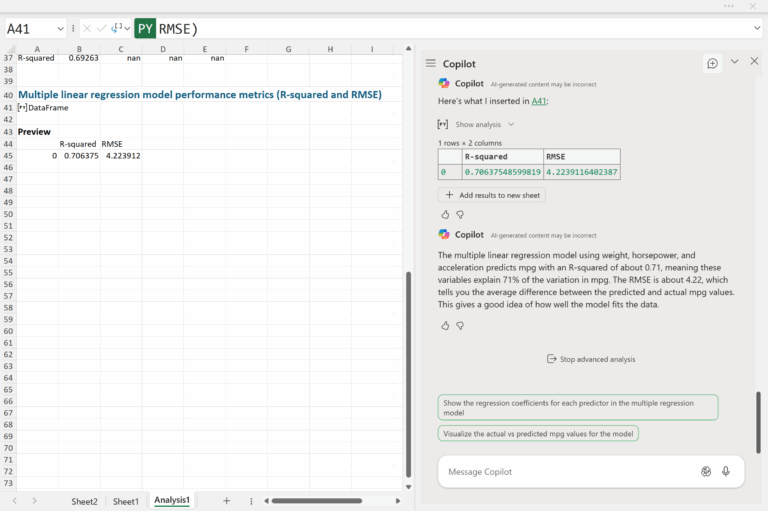Open the Copilot hamburger menu
Screen dimensions: 768x512
[x=430, y=63]
